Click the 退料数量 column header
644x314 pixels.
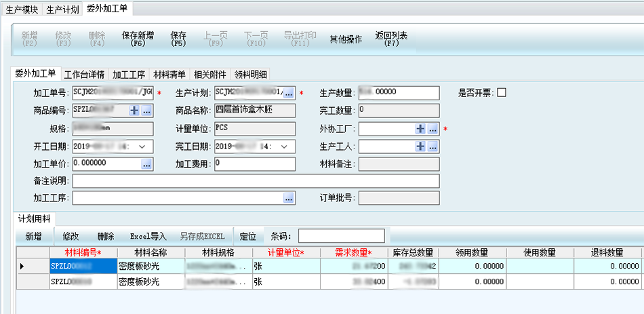tap(607, 252)
